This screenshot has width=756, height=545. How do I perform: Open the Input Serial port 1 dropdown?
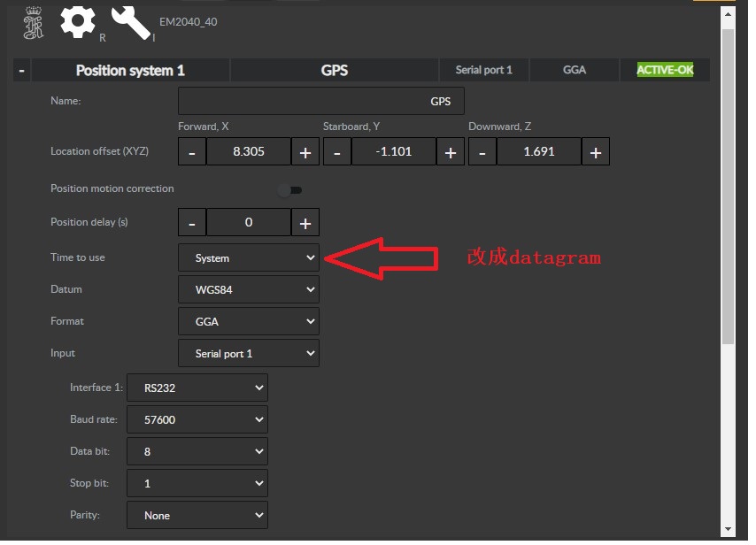point(249,353)
